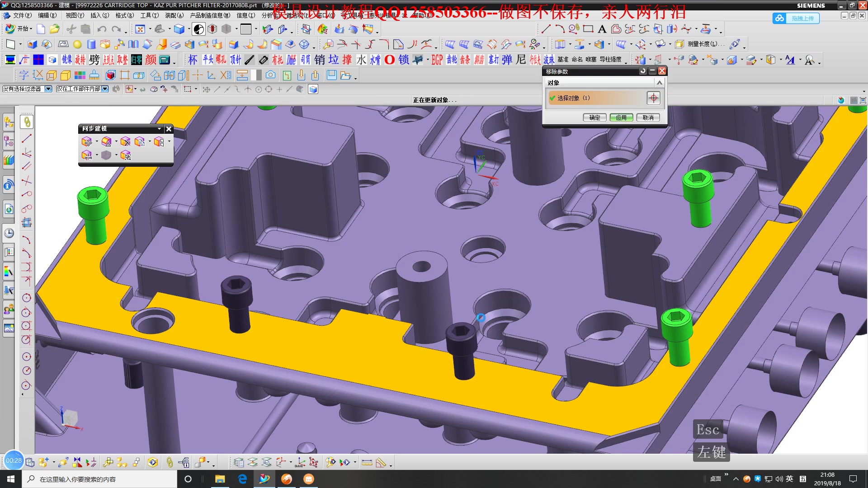Screen dimensions: 868x488
Task: Toggle the select object crosshair button
Action: click(653, 98)
